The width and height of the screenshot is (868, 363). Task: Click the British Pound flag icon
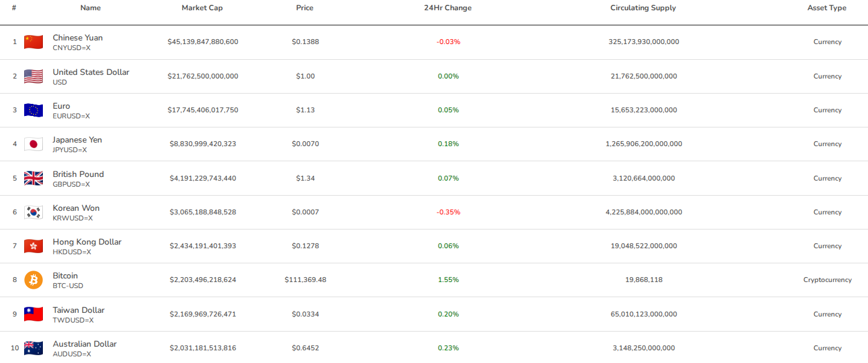pyautogui.click(x=33, y=178)
